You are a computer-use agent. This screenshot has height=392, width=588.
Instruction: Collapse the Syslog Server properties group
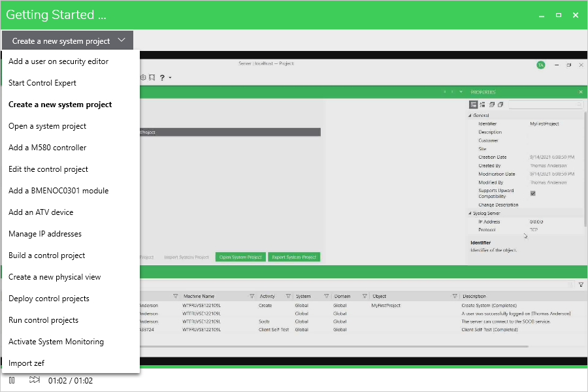pos(470,213)
